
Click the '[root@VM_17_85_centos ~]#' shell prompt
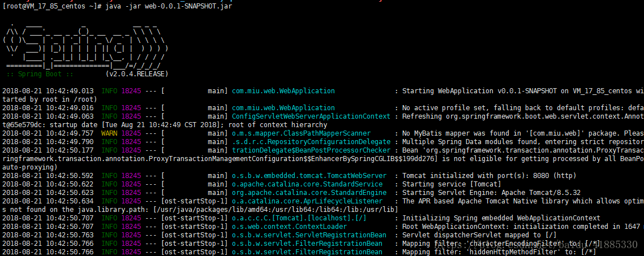[x=51, y=7]
